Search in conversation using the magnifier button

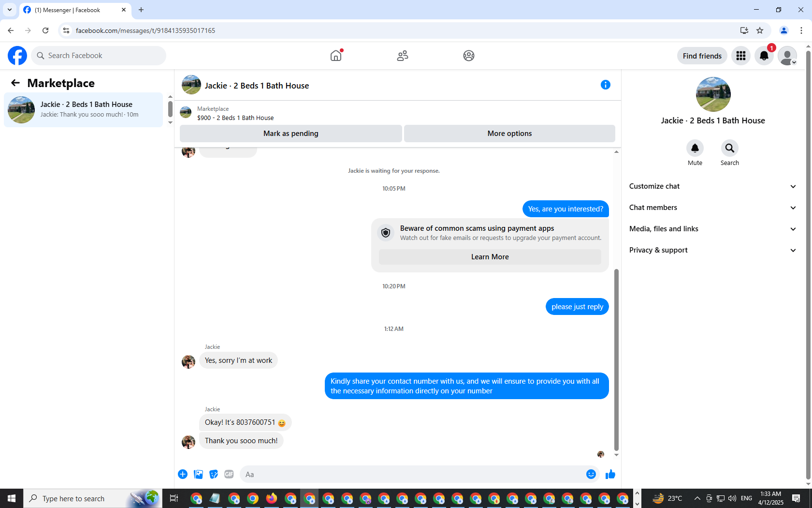click(730, 148)
